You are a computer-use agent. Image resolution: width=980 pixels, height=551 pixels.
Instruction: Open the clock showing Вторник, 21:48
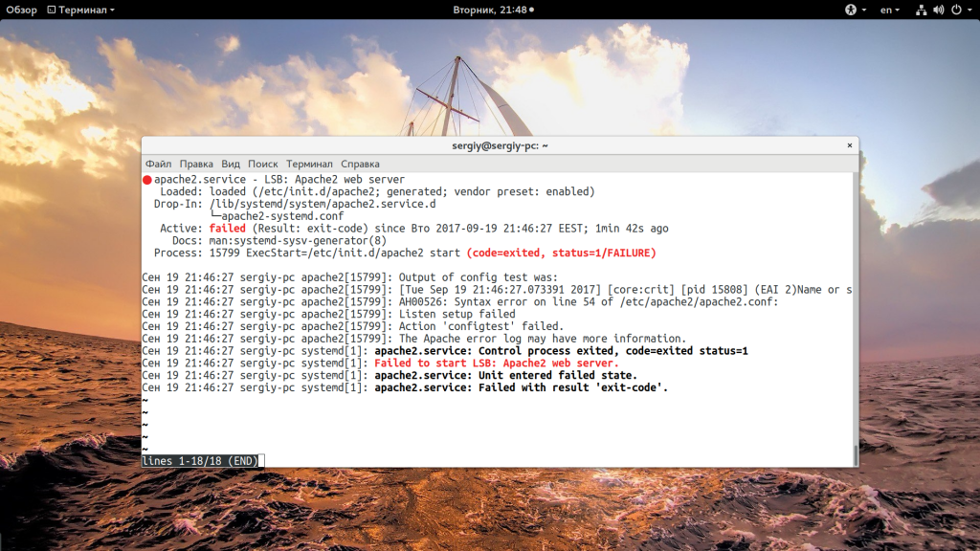490,10
